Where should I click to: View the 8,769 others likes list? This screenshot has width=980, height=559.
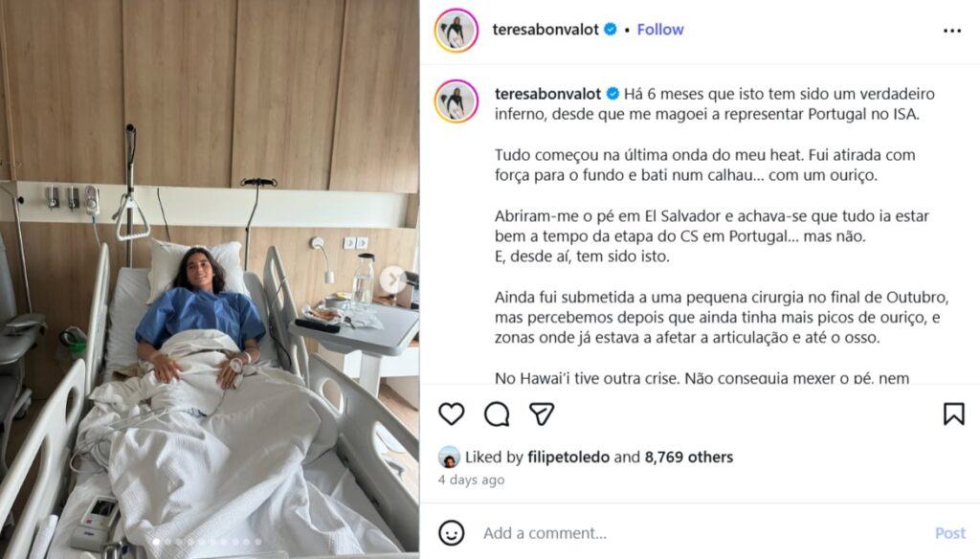click(689, 458)
